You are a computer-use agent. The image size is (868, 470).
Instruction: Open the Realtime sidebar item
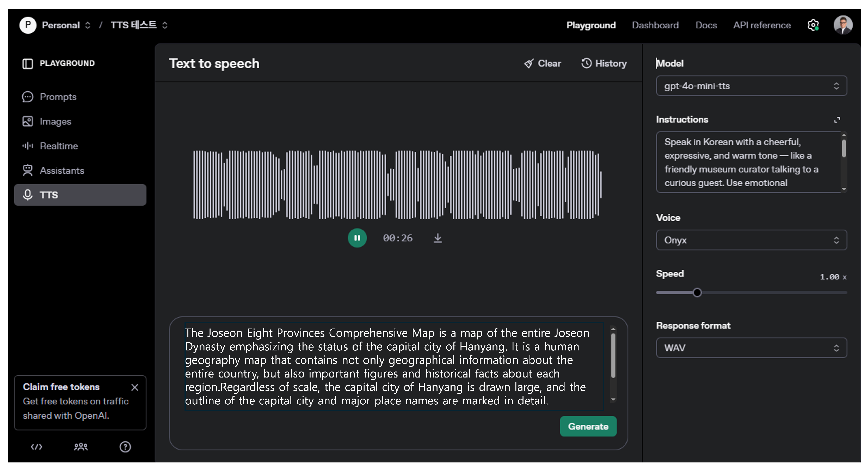pos(59,146)
